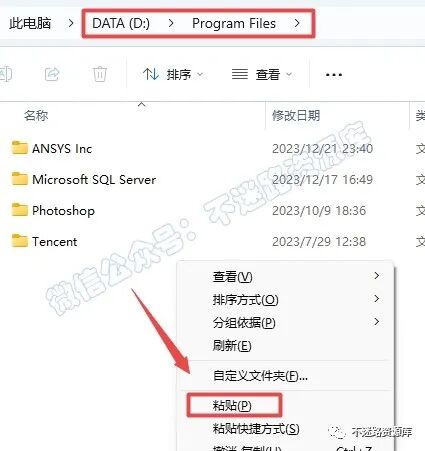Sort by the 名称 column header

tap(36, 116)
